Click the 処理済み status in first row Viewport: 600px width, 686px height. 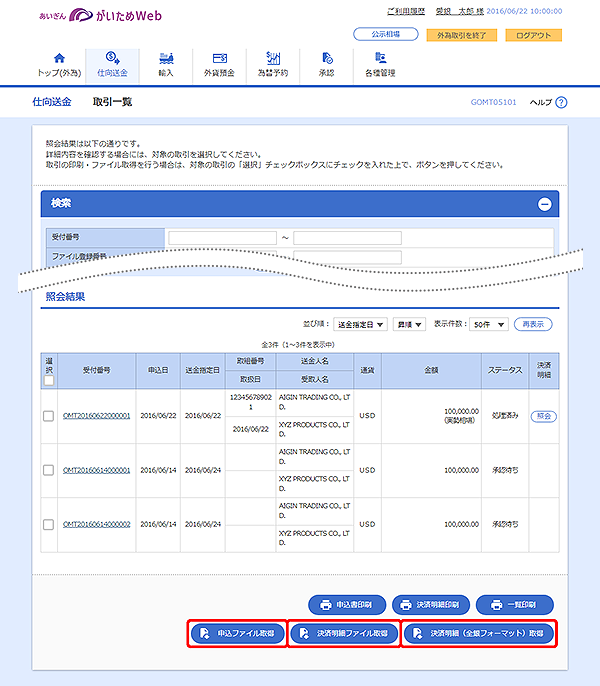click(x=505, y=416)
